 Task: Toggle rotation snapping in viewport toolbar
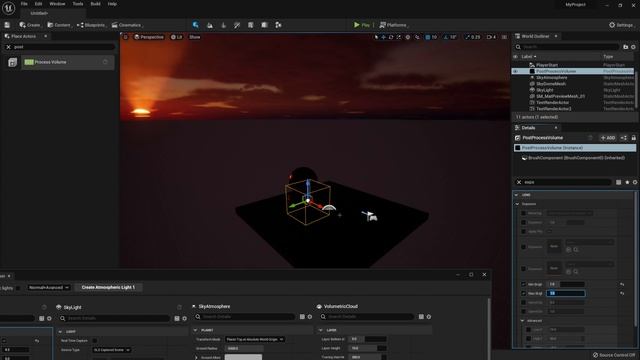coord(446,37)
